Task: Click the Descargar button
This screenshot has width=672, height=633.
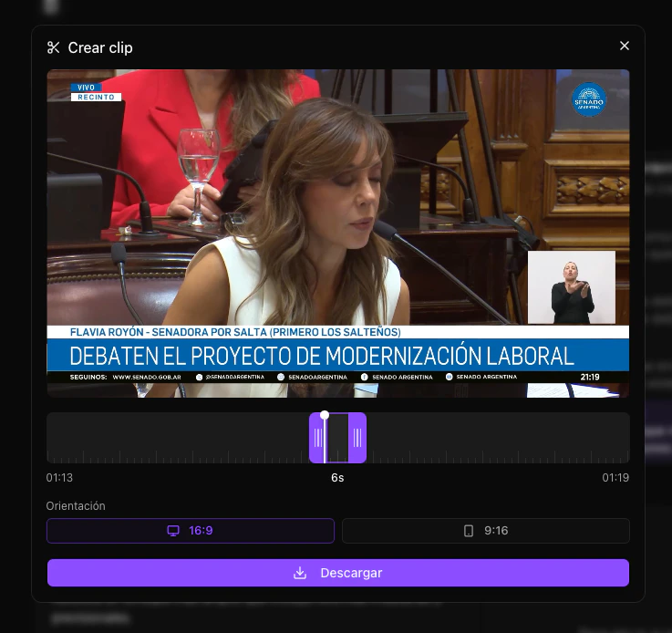Action: pyautogui.click(x=338, y=573)
